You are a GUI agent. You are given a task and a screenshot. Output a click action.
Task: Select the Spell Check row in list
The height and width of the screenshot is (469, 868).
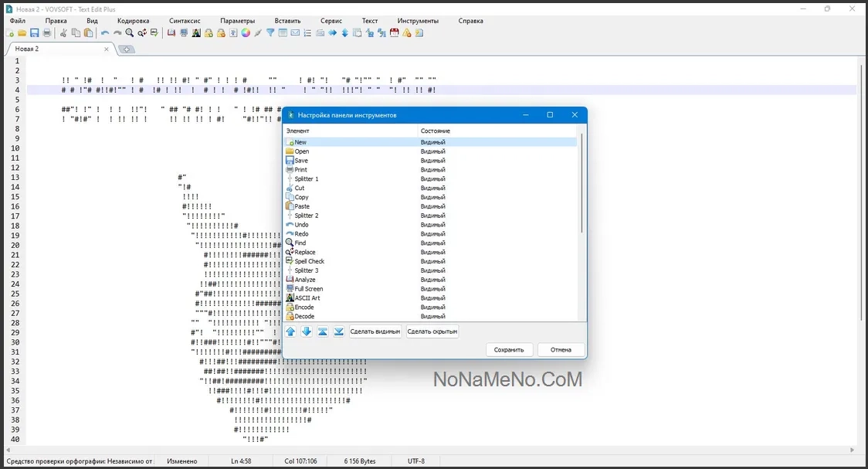pos(309,261)
